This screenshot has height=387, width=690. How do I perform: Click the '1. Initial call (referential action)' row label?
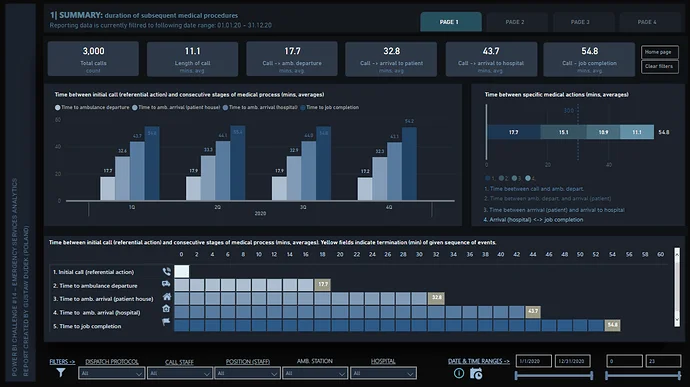coord(93,272)
